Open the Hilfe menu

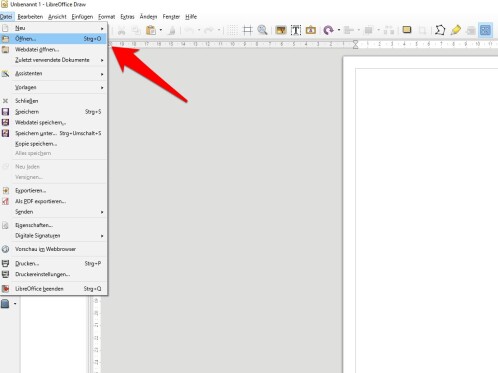191,17
